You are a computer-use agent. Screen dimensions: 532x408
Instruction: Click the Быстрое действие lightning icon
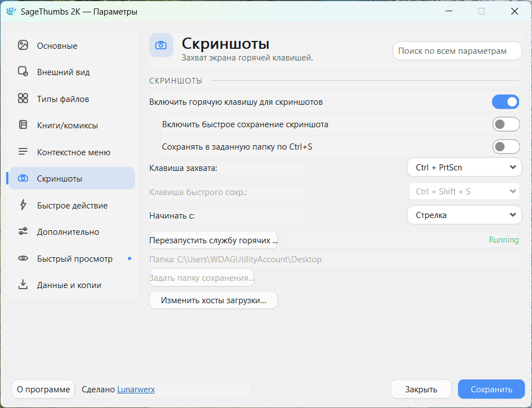coord(23,205)
